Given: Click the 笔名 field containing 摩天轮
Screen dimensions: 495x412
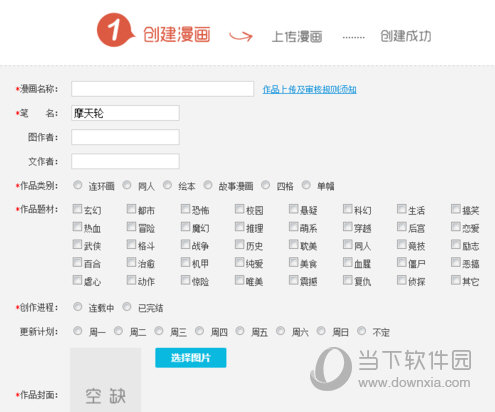Looking at the screenshot, I should [125, 113].
